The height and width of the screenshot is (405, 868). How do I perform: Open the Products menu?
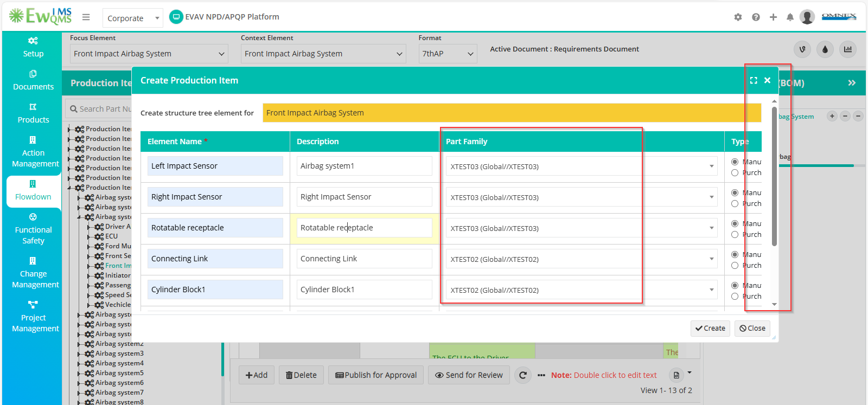tap(33, 113)
